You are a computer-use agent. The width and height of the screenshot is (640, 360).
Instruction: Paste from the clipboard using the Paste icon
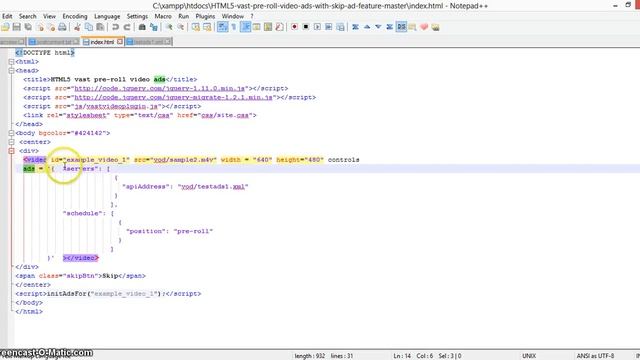[x=100, y=27]
